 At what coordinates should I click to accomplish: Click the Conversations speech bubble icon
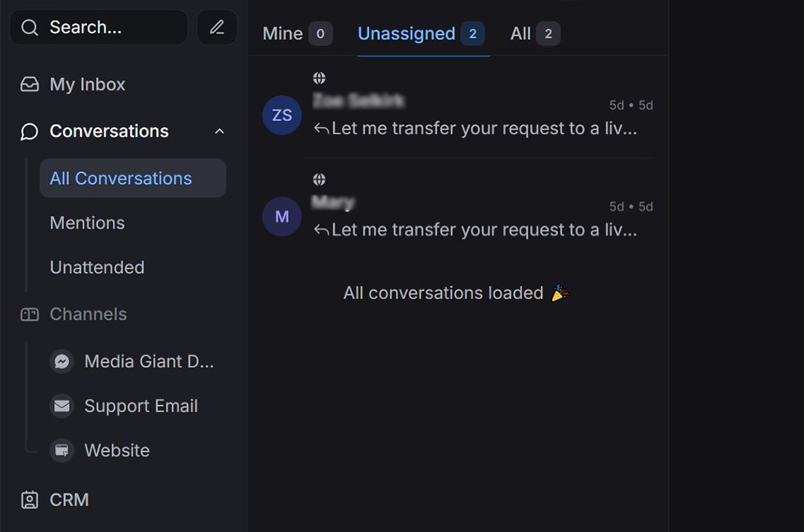point(30,131)
